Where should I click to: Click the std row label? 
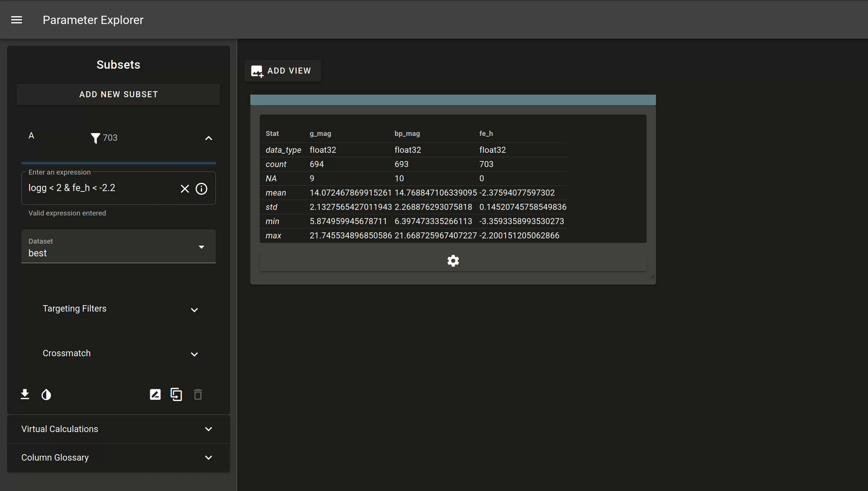(271, 207)
